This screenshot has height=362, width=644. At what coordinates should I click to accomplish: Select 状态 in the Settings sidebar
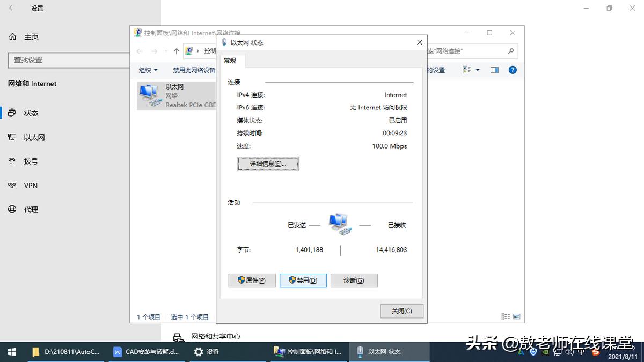[31, 113]
